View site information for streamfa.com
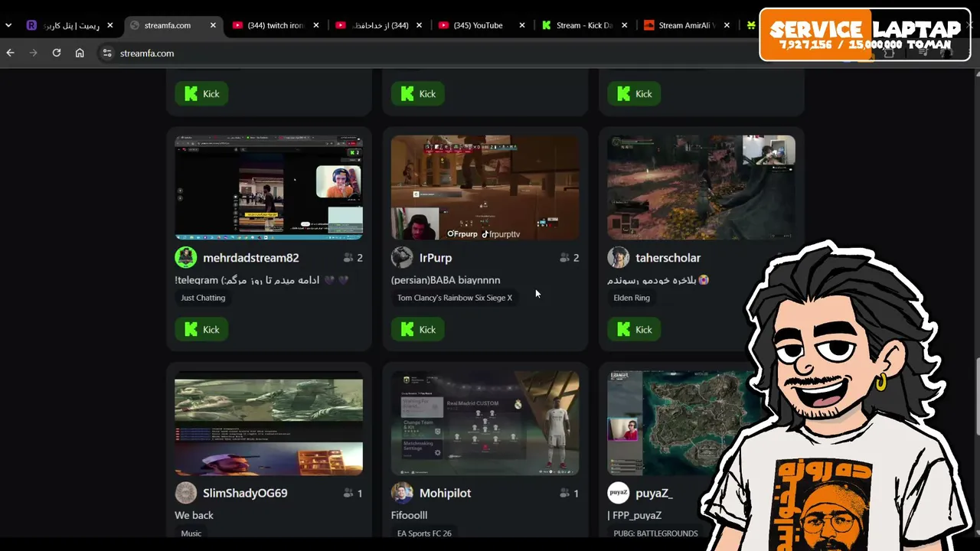The image size is (980, 551). coord(107,53)
